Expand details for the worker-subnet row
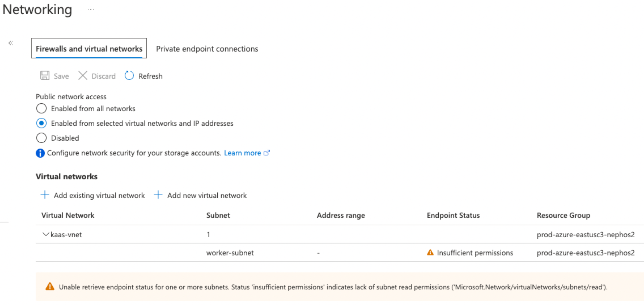 tap(230, 253)
